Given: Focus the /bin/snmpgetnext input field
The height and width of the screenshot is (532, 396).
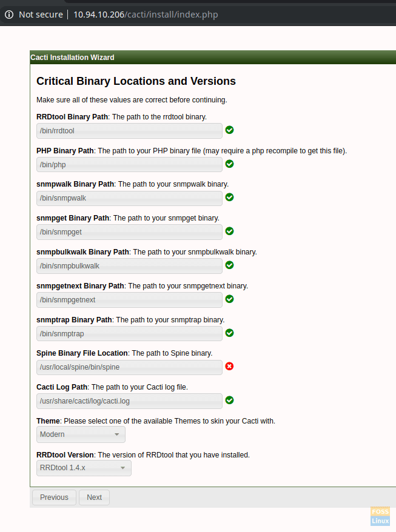Looking at the screenshot, I should (129, 300).
